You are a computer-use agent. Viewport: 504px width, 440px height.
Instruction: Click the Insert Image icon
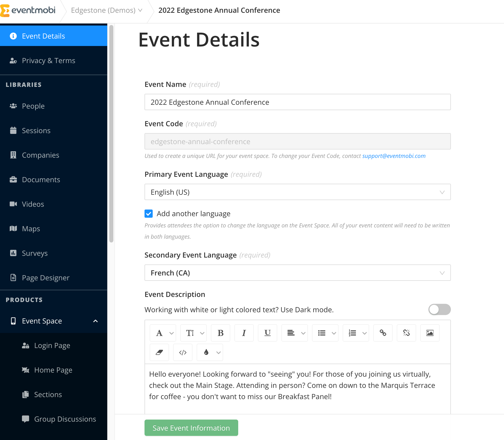429,333
